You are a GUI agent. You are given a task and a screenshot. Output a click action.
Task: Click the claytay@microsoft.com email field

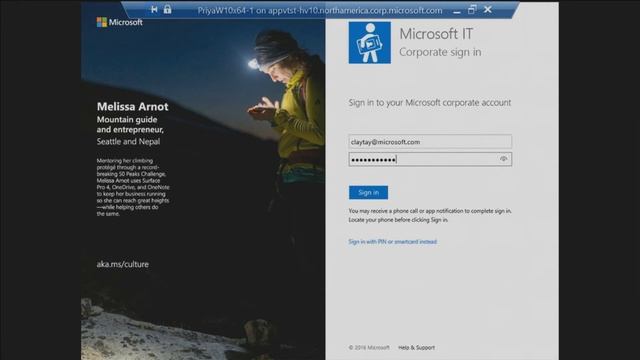tap(430, 142)
